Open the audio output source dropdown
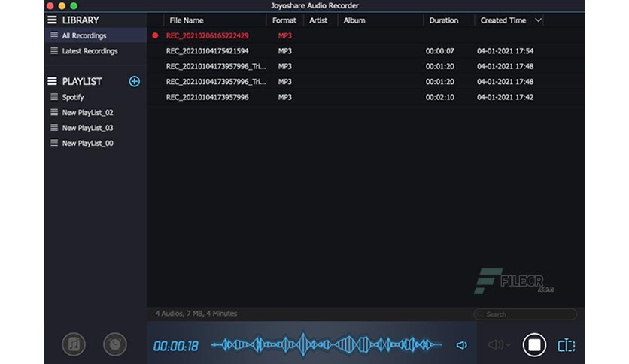This screenshot has height=364, width=629. coord(500,344)
